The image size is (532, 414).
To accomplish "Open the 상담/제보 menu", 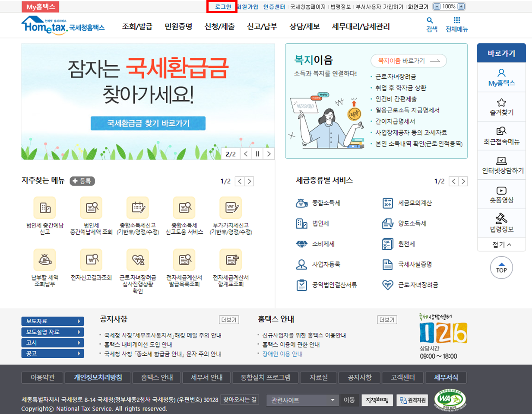I will click(304, 27).
